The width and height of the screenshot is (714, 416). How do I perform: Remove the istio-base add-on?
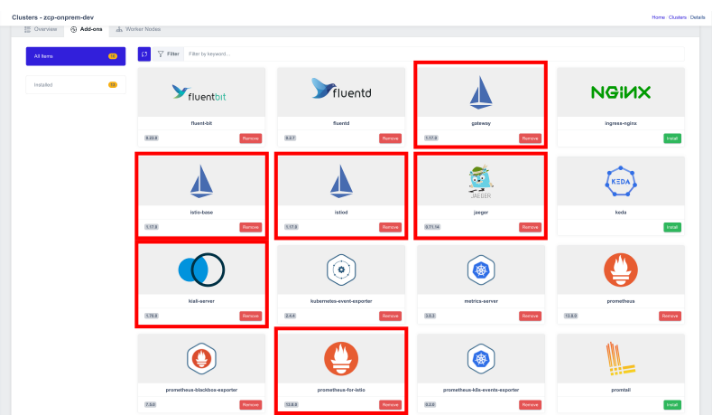click(250, 227)
